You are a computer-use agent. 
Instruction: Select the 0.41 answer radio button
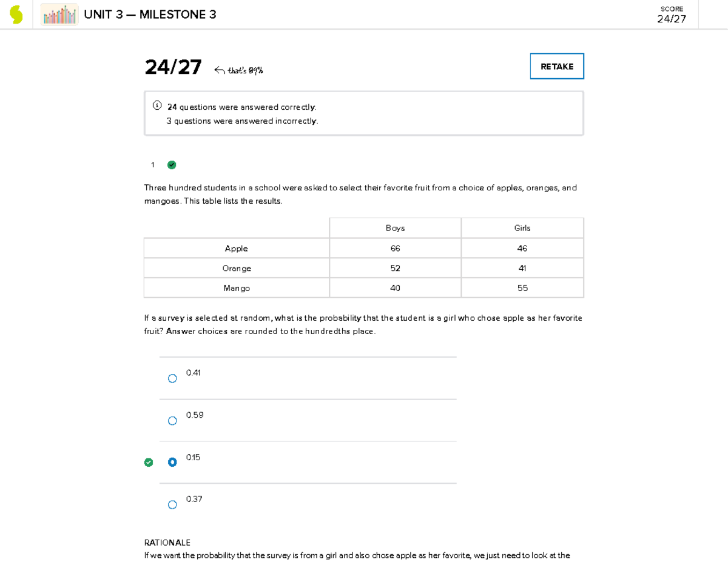click(172, 378)
